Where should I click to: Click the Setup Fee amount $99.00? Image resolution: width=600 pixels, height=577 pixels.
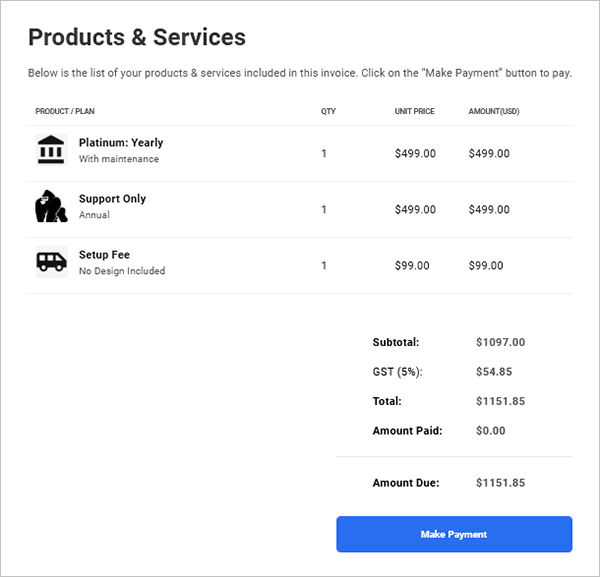(486, 266)
